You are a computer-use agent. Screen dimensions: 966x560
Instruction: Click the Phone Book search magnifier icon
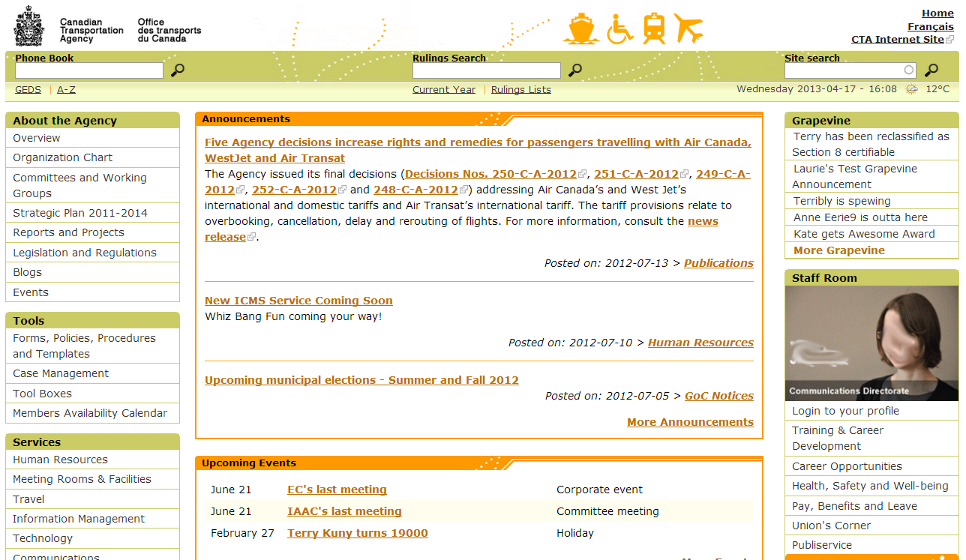coord(178,70)
